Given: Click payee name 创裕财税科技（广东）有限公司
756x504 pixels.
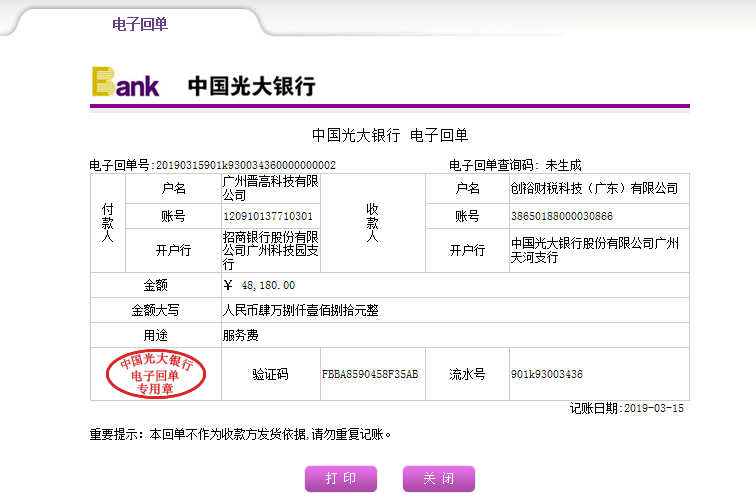Looking at the screenshot, I should pyautogui.click(x=594, y=188).
